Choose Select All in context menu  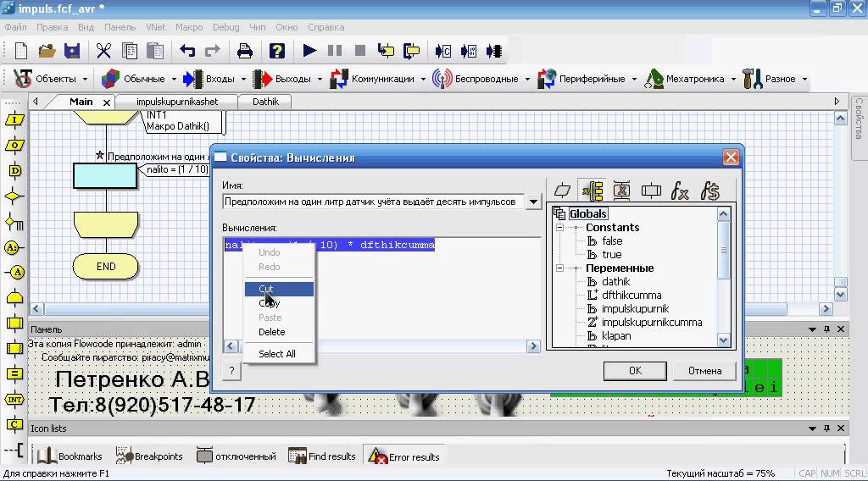click(x=279, y=354)
